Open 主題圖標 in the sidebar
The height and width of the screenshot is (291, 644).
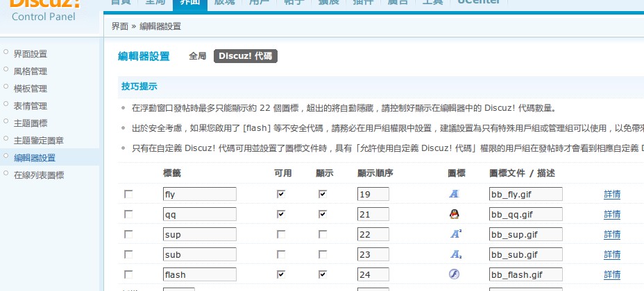(x=31, y=123)
